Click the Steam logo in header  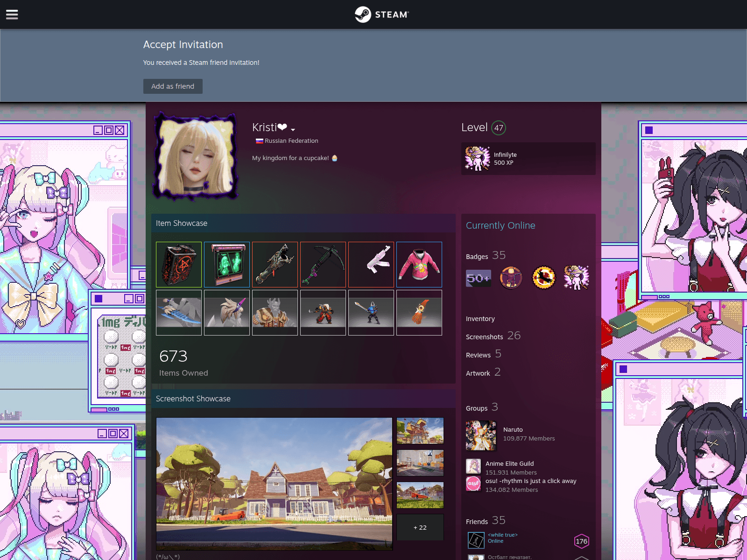click(381, 14)
